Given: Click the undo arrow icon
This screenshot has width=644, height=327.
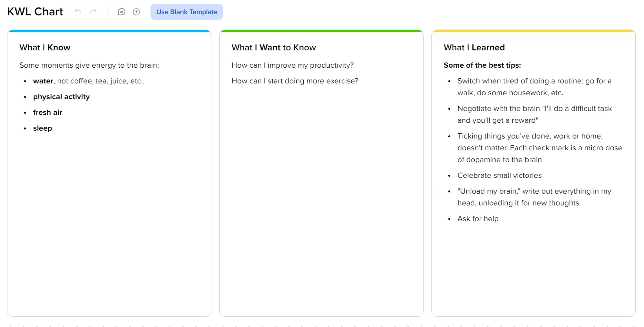Looking at the screenshot, I should pos(78,12).
